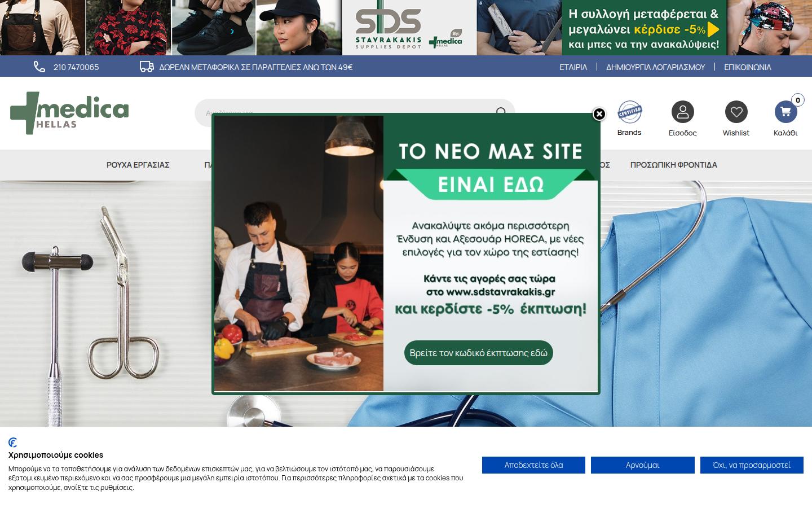
Task: Open the ΠΡΟΣΩΠΙΚΗ ΦΡΟΝΤΙΔΑ menu
Action: tap(674, 165)
